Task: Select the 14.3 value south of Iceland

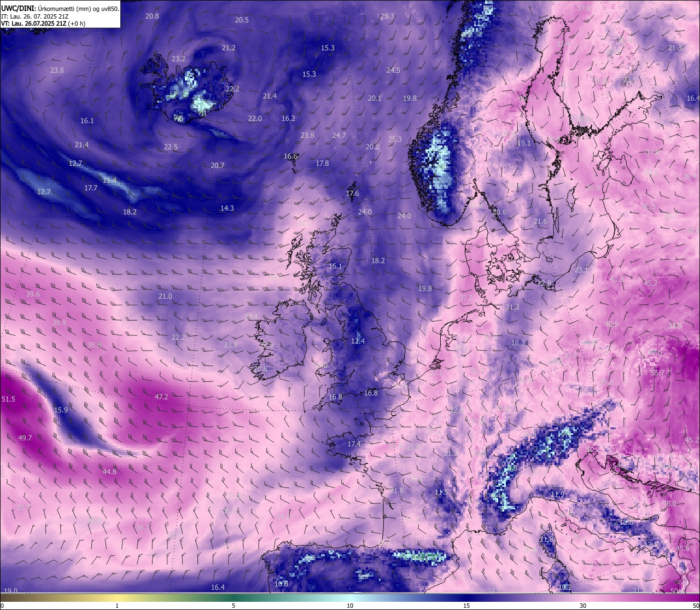Action: click(227, 208)
